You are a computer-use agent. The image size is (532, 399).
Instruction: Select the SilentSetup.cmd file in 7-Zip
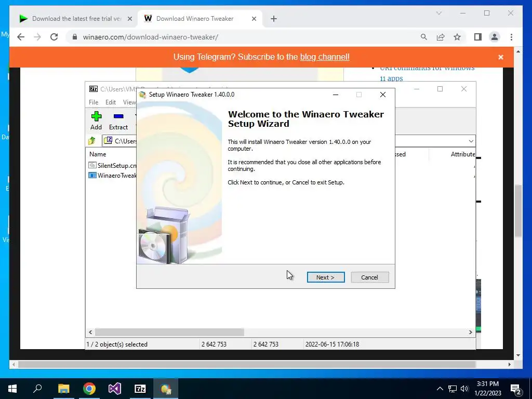tap(112, 165)
